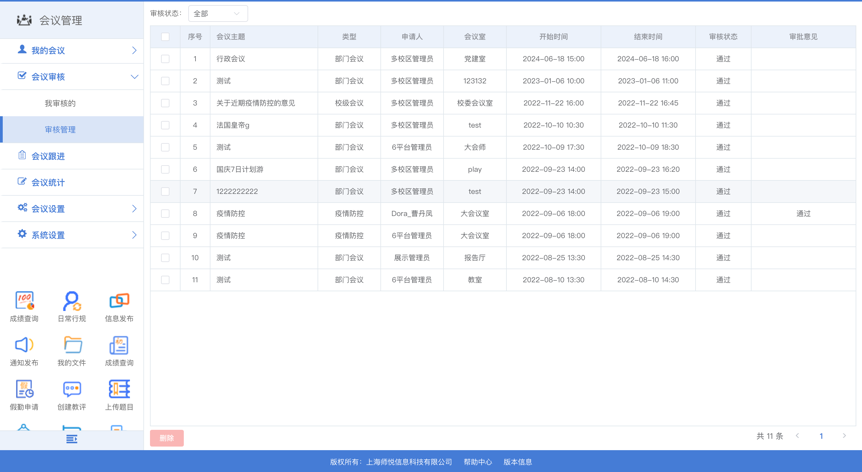Click the 校级会议 type cell
Viewport: 862px width, 472px height.
[x=349, y=103]
